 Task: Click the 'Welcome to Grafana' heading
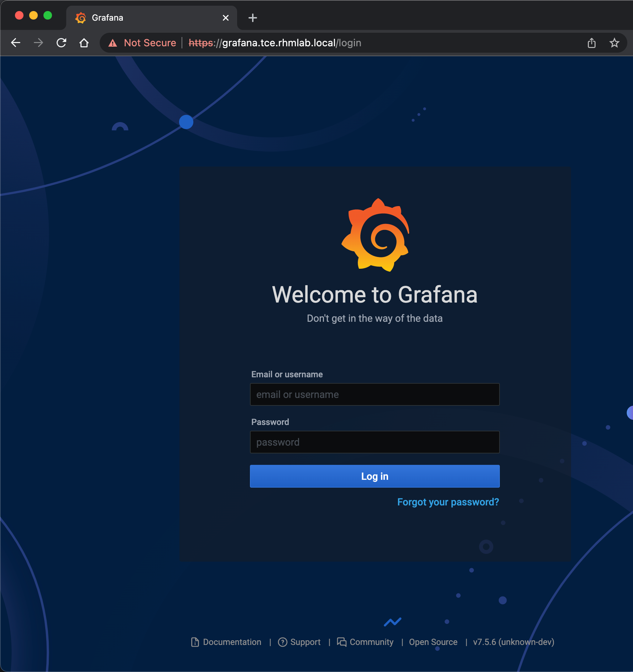[375, 295]
